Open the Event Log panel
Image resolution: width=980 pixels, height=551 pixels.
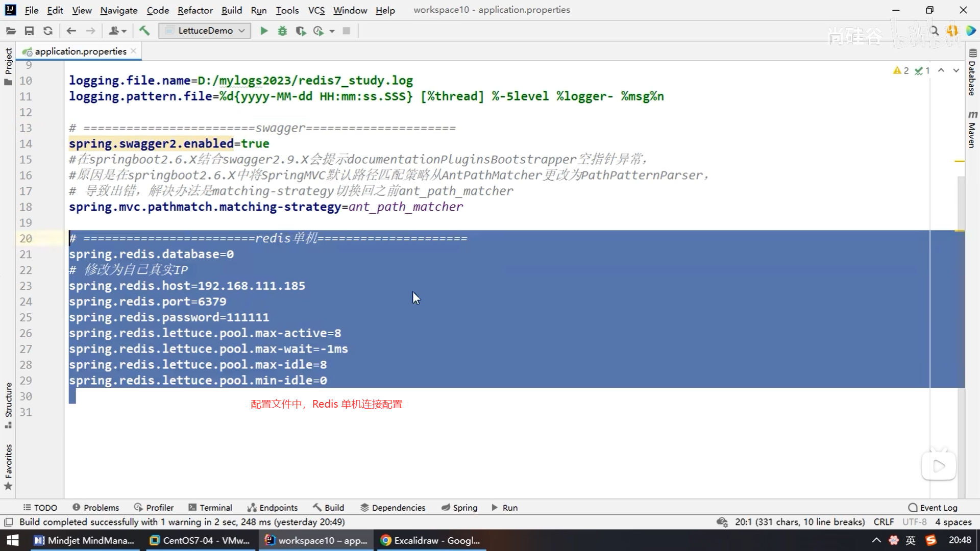click(x=933, y=508)
